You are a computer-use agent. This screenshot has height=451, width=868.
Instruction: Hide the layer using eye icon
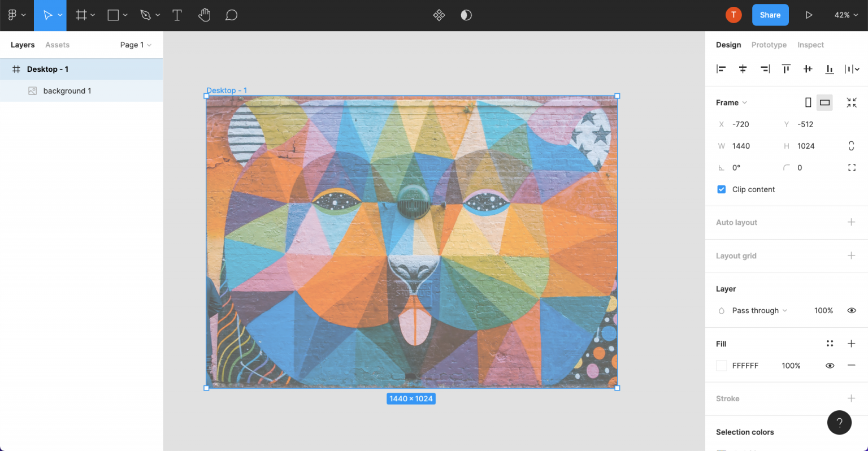(851, 311)
